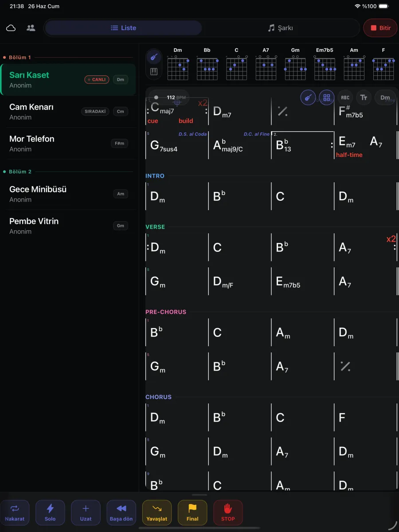
Task: Open the C chord diagram
Action: coord(237,64)
